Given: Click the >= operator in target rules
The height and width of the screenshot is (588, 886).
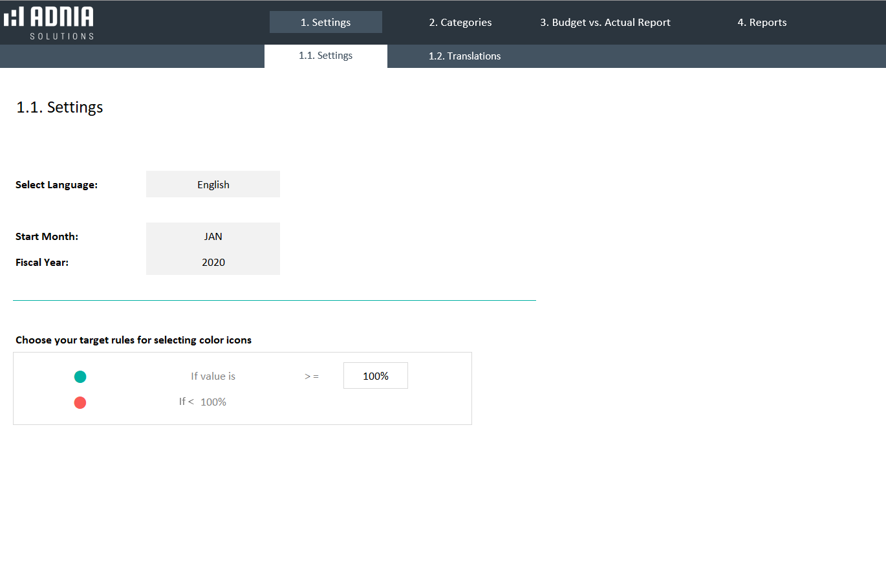Looking at the screenshot, I should pyautogui.click(x=312, y=376).
